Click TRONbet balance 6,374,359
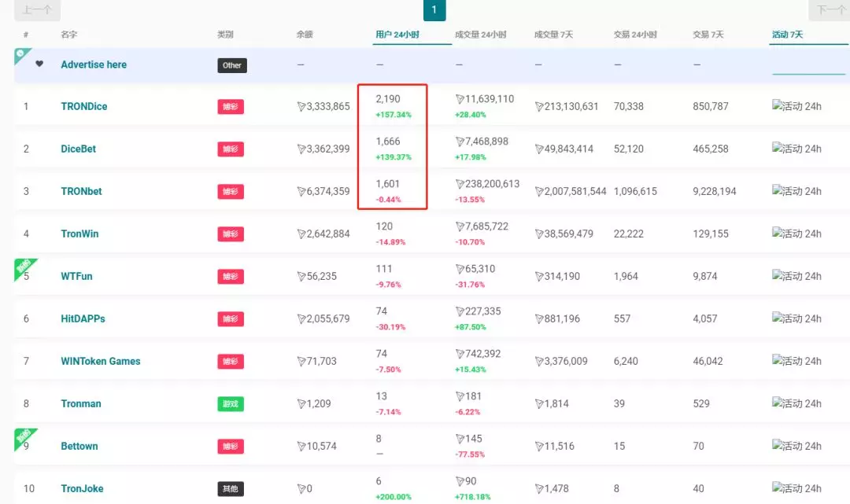 [x=323, y=191]
